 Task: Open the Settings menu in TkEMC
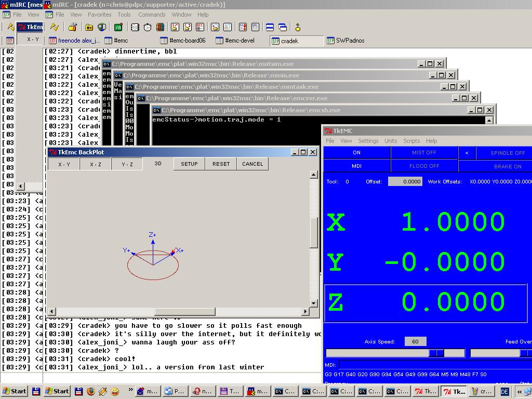368,141
